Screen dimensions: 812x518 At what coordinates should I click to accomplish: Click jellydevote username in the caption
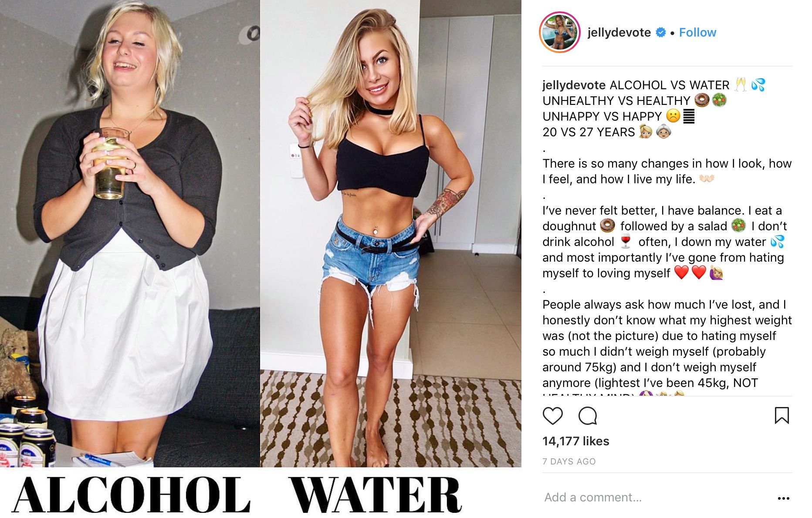574,85
